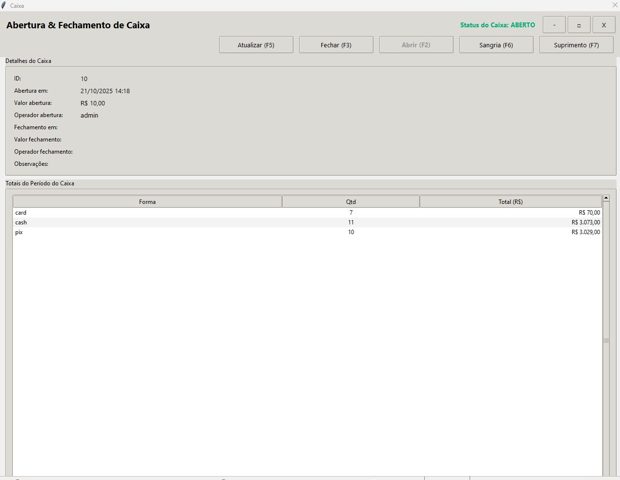
Task: Click the in-app maximize square button
Action: [x=579, y=25]
